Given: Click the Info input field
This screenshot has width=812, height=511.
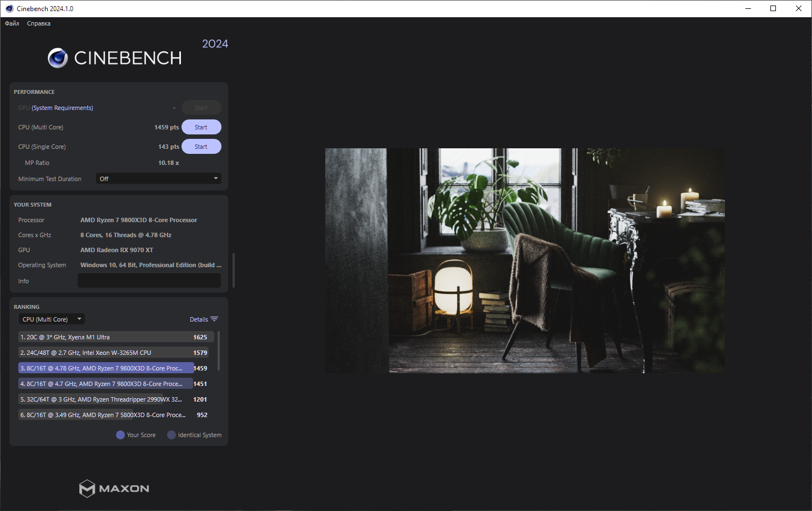Looking at the screenshot, I should (x=149, y=281).
